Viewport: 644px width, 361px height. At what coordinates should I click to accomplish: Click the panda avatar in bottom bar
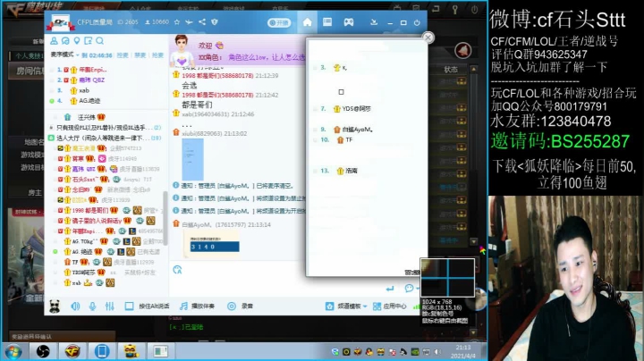coord(55,306)
